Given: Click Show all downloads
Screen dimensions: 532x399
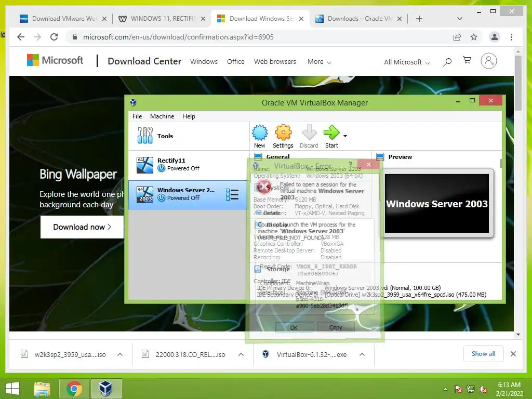Looking at the screenshot, I should 484,354.
